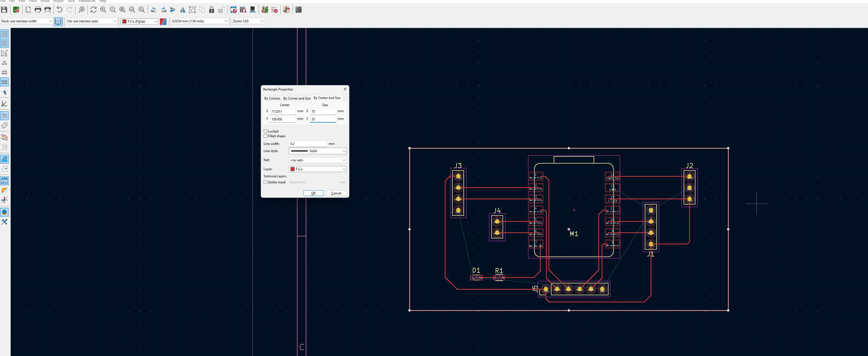Launch the footprint library browser icon
The width and height of the screenshot is (868, 356).
point(243,10)
